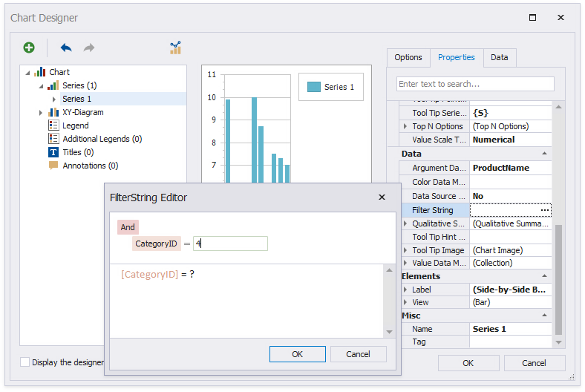Open the chart wizard toolbar icon
The width and height of the screenshot is (585, 392).
click(175, 48)
